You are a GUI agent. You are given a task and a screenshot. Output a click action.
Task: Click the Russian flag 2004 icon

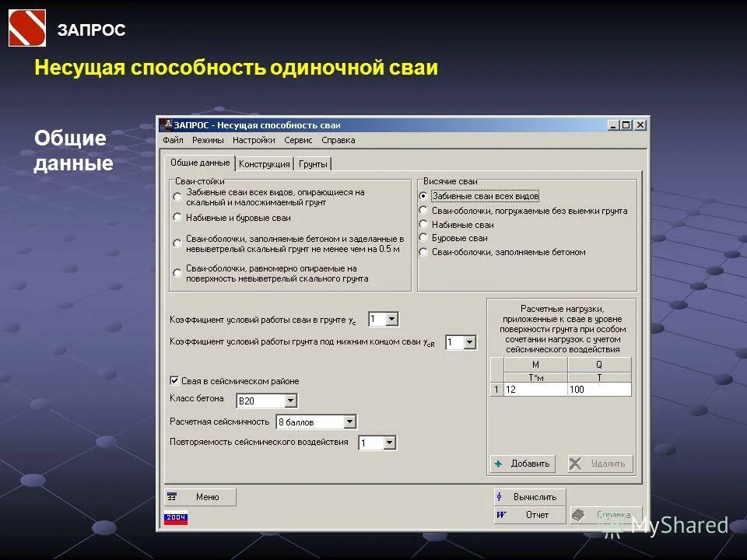pyautogui.click(x=176, y=518)
